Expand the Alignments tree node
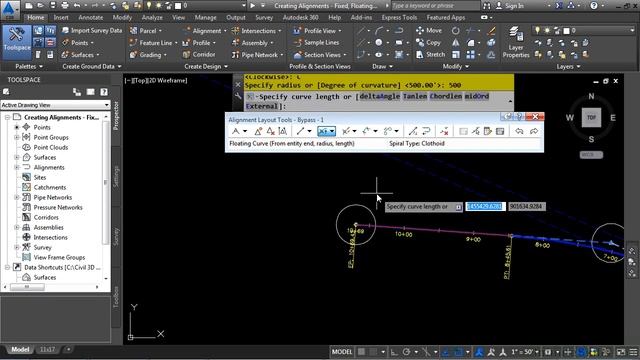Viewport: 640px width, 360px height. (17, 167)
